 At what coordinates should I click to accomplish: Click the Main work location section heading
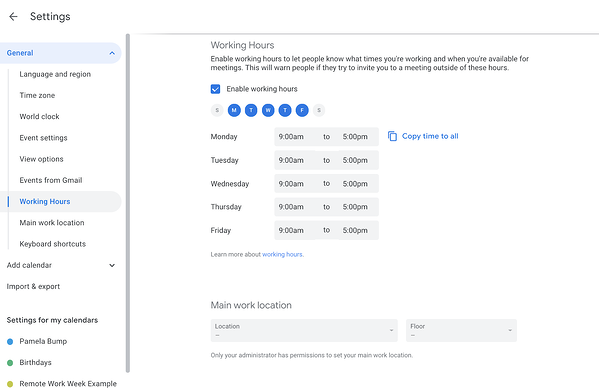click(x=251, y=305)
